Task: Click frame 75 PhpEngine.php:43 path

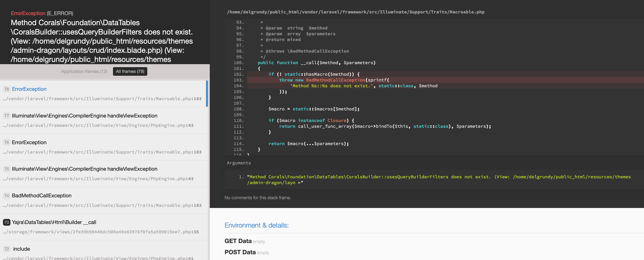Action: tap(98, 179)
